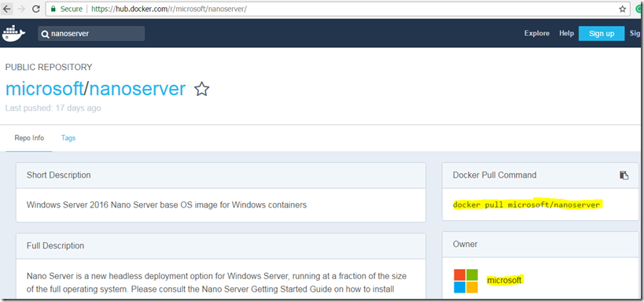Copy the docker pull command with the clipboard icon
This screenshot has width=644, height=302.
[624, 175]
